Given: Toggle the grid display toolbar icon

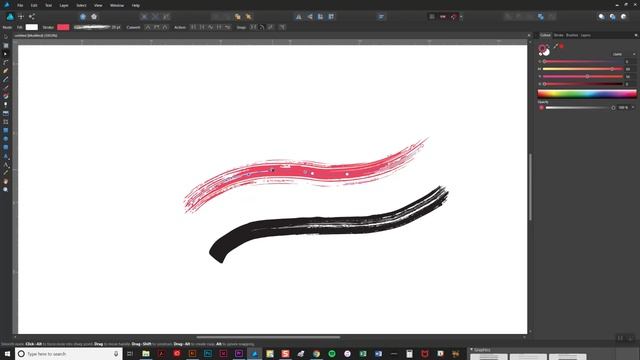Looking at the screenshot, I should point(432,17).
